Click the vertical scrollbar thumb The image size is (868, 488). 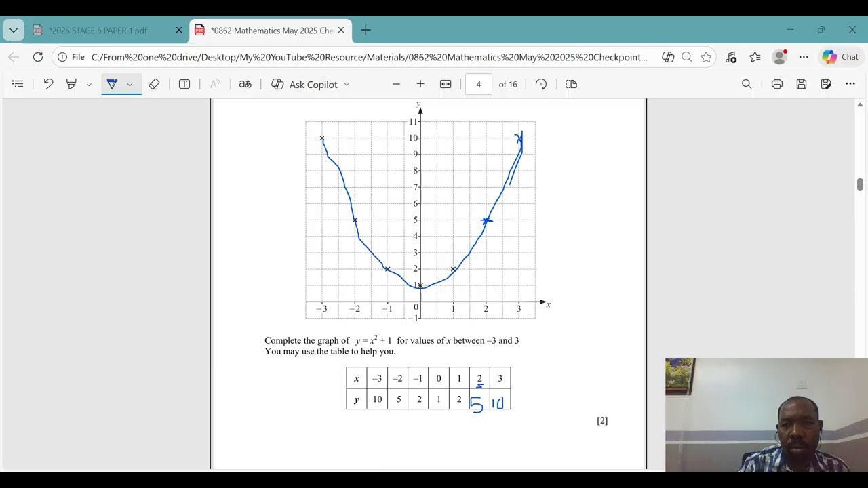tap(860, 184)
